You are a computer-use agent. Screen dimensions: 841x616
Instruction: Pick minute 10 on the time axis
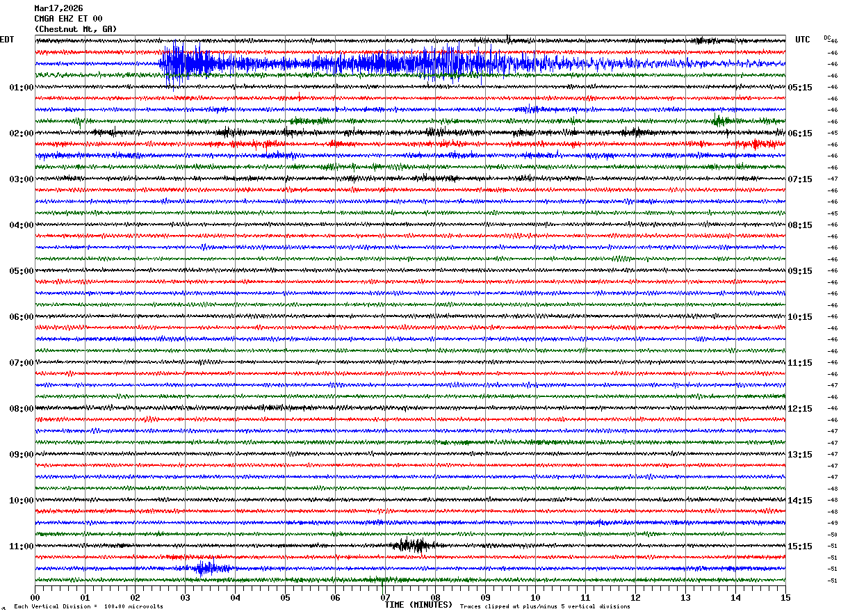[x=535, y=597]
